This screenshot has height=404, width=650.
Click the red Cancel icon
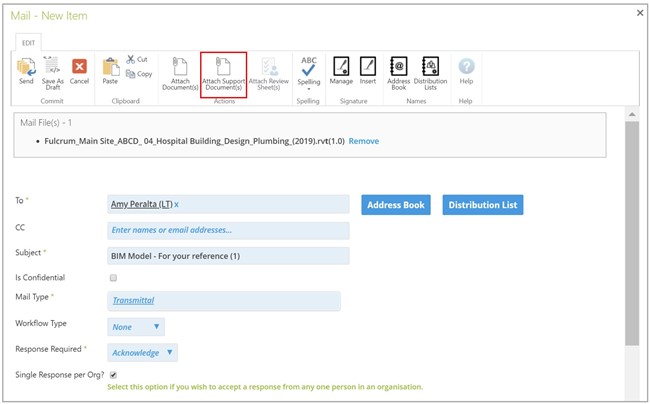tap(79, 68)
